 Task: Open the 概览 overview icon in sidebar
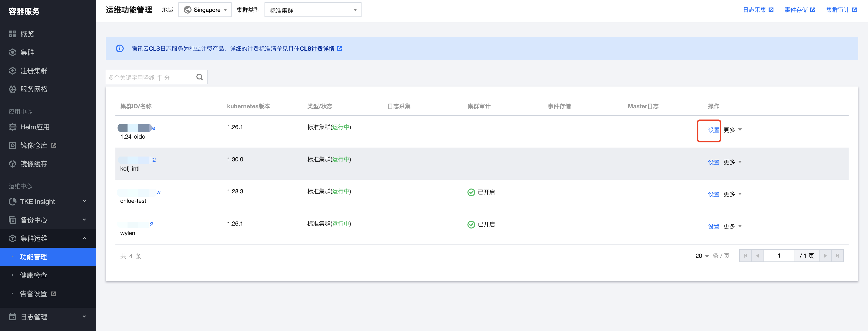(12, 34)
